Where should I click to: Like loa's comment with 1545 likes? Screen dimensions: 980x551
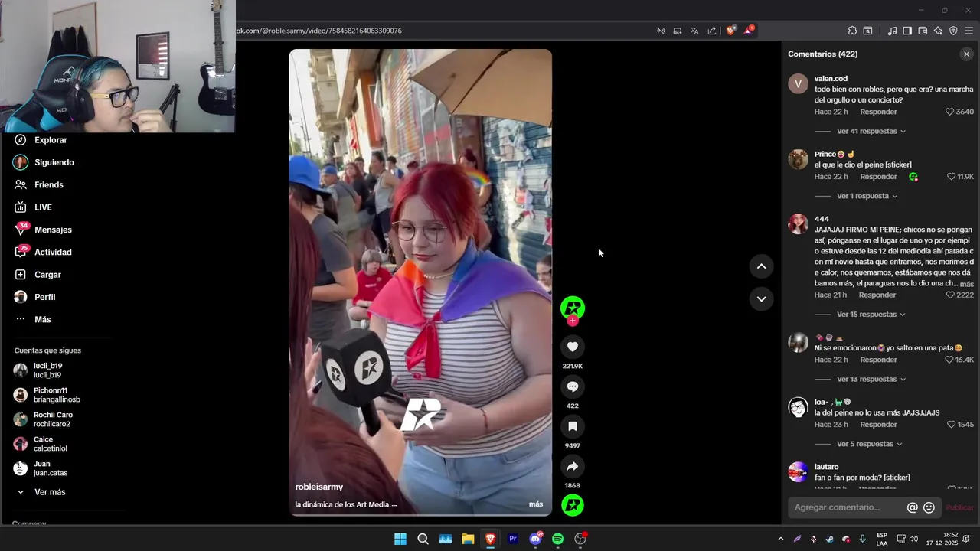[x=952, y=425]
